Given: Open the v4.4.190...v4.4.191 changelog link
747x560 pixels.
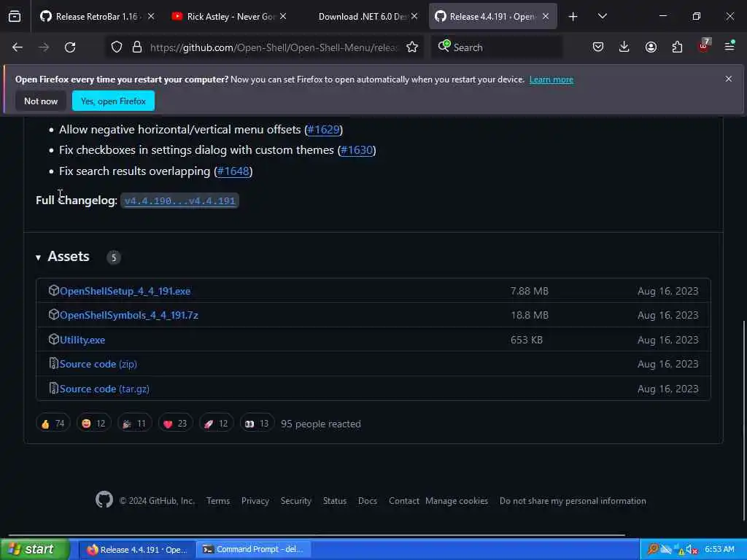Looking at the screenshot, I should 179,201.
